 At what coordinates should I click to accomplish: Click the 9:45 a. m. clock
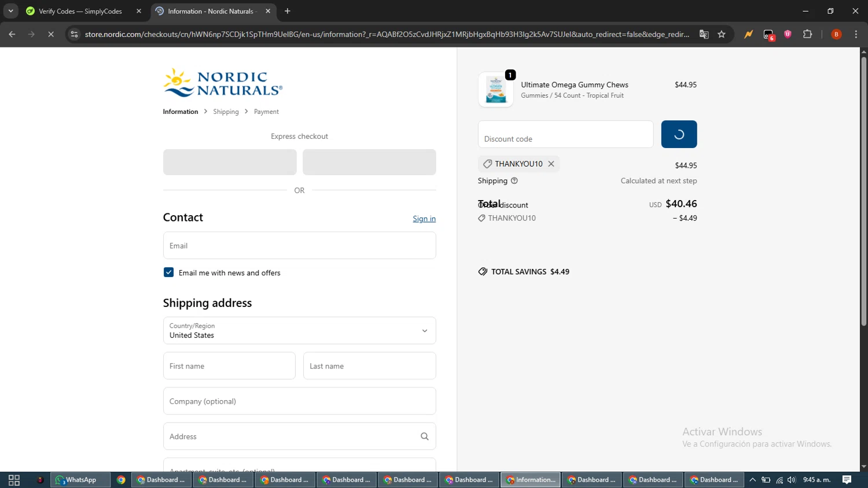pos(816,480)
